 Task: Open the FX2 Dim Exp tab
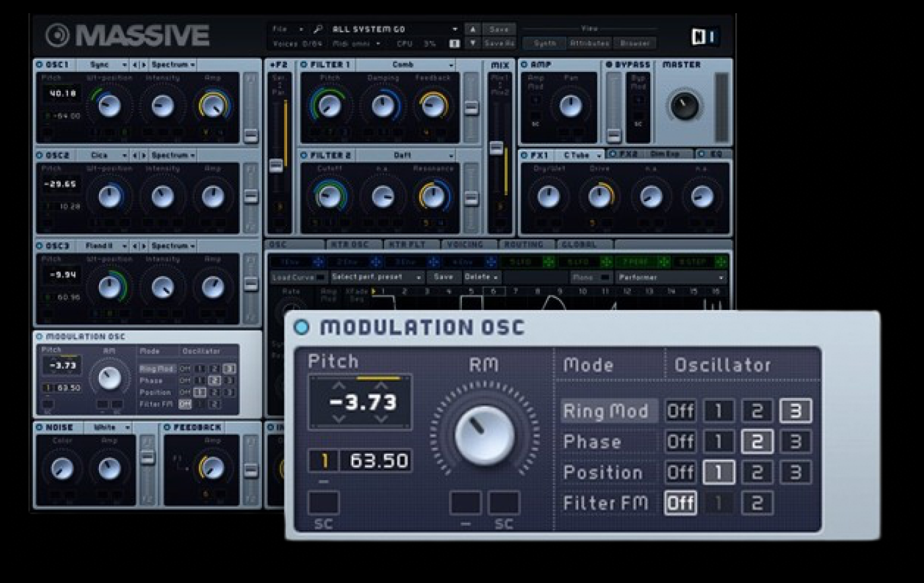pyautogui.click(x=651, y=154)
